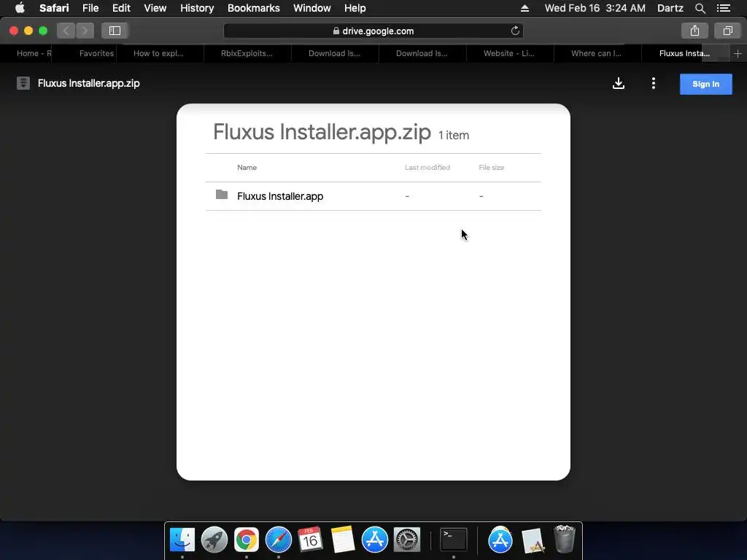Open the Applications folder stack in Dock
This screenshot has width=747, height=560.
pyautogui.click(x=500, y=540)
